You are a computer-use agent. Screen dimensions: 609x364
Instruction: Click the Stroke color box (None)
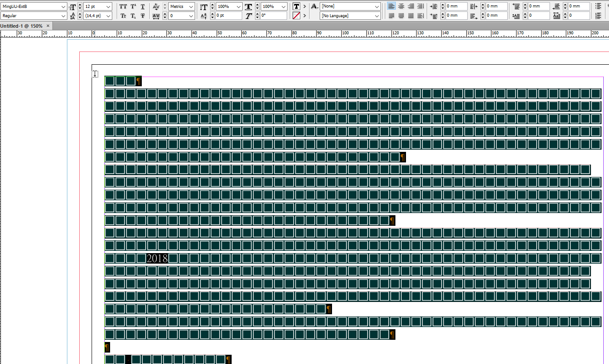click(297, 16)
